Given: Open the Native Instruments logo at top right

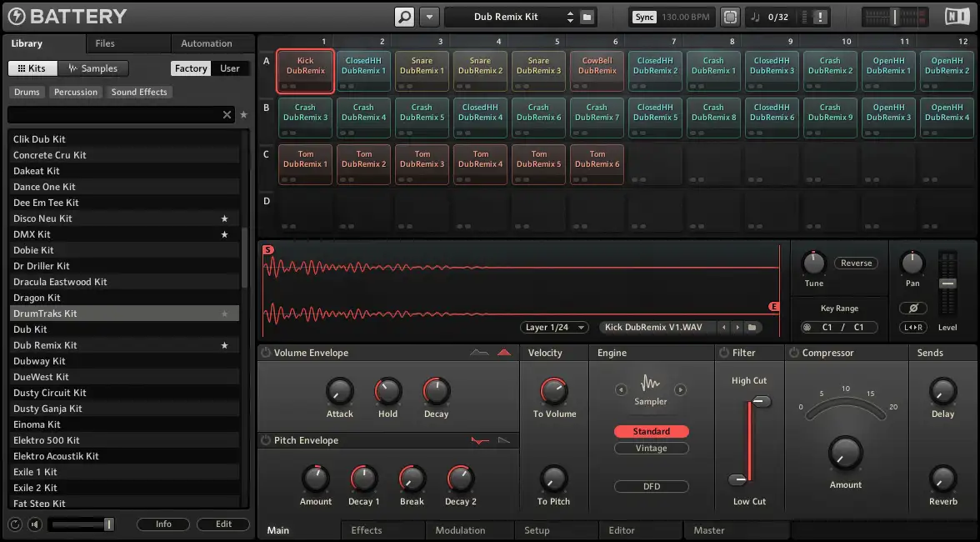Looking at the screenshot, I should 955,16.
